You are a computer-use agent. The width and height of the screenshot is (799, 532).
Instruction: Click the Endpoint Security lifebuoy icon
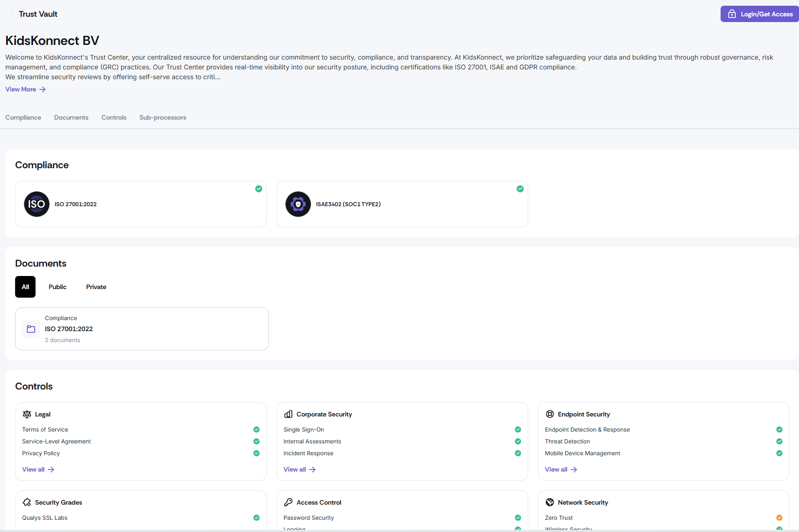tap(550, 414)
